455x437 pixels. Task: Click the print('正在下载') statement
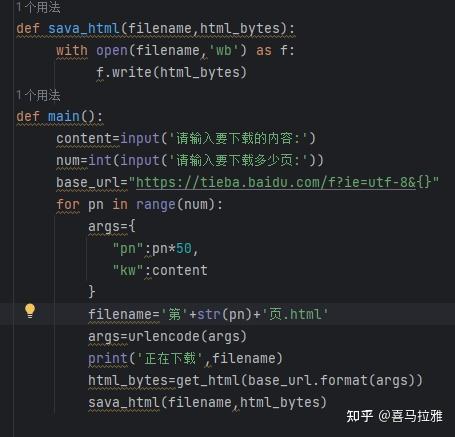coord(185,358)
